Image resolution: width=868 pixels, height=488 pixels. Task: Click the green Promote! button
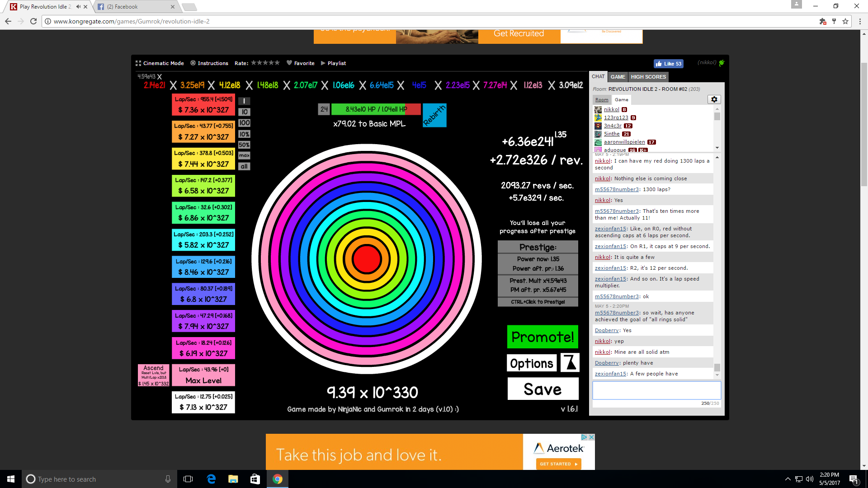point(542,337)
